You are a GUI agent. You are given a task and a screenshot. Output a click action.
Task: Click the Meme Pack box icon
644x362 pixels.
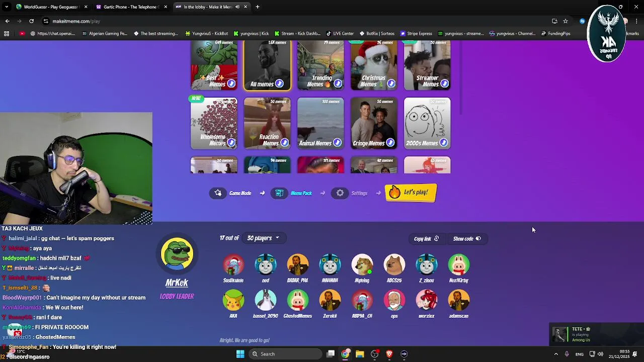(x=279, y=193)
